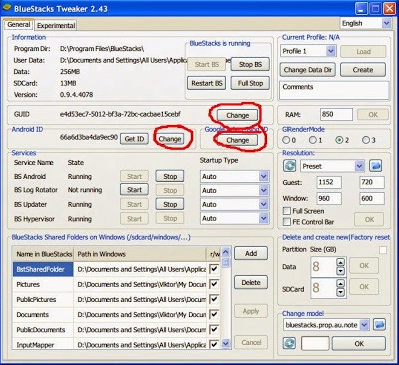Click the RAM value input field
Screen dimensions: 399x365
pos(336,114)
